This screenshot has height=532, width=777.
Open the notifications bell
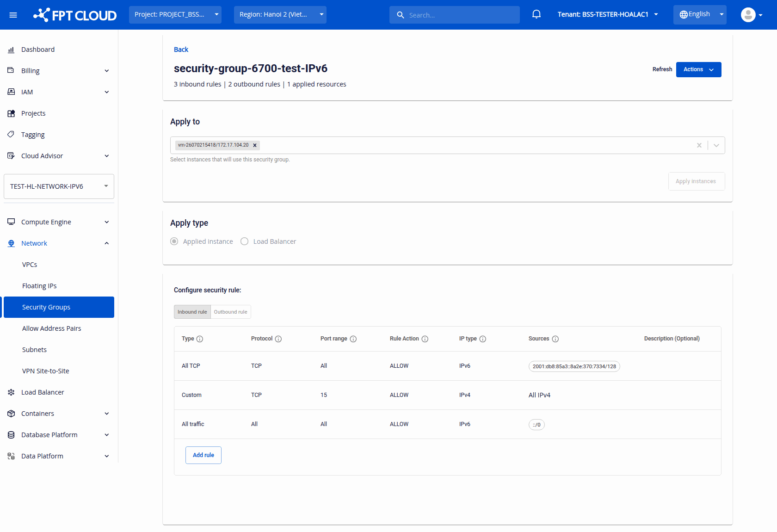pos(536,14)
